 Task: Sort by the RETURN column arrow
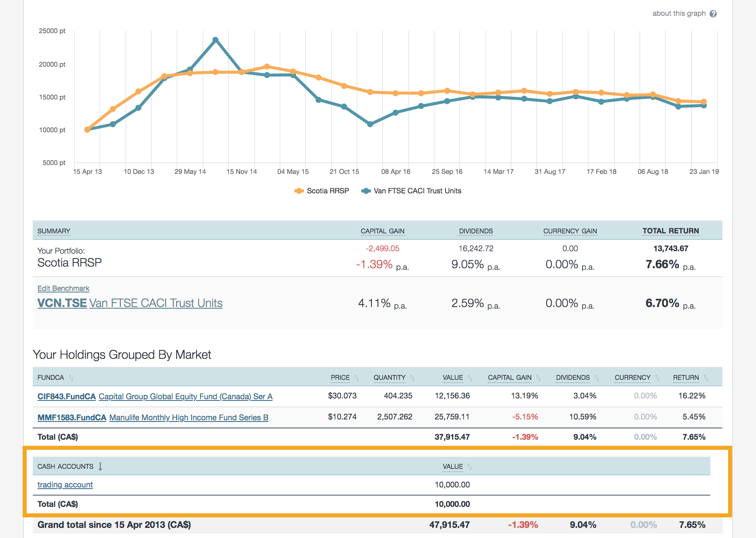(x=705, y=377)
